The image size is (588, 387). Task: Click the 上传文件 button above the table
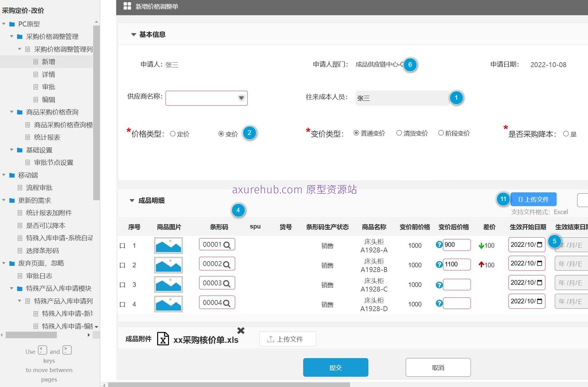pyautogui.click(x=533, y=199)
